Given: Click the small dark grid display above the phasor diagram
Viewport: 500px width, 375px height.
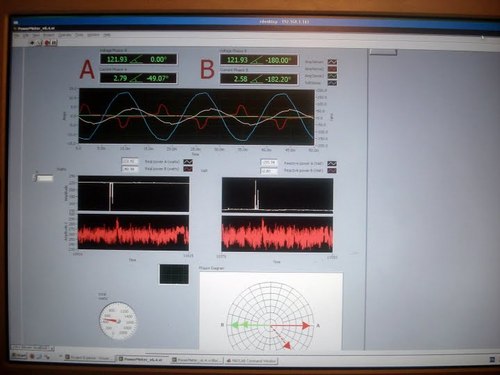Looking at the screenshot, I should [174, 274].
